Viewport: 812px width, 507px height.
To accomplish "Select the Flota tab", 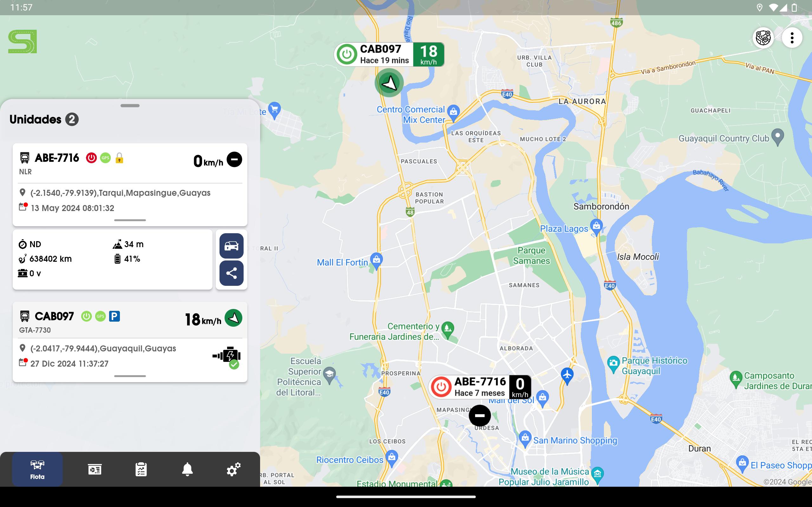I will pos(37,469).
